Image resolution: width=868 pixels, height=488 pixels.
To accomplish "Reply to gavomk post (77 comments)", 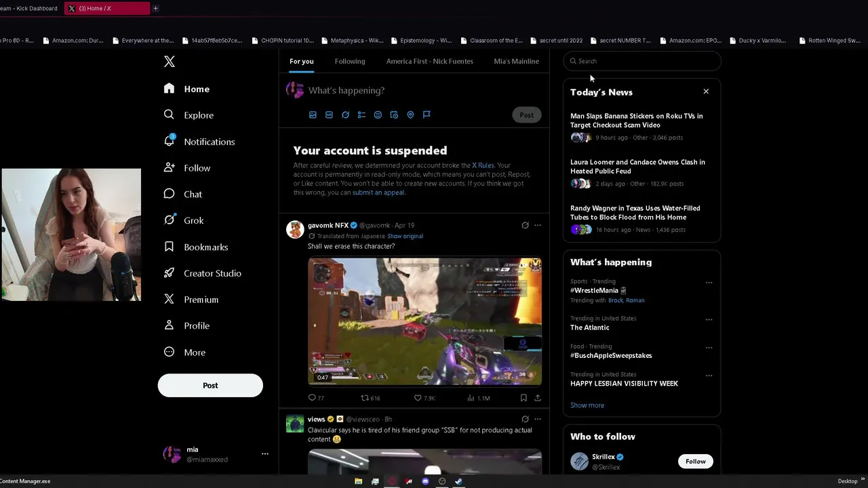I will click(x=316, y=399).
